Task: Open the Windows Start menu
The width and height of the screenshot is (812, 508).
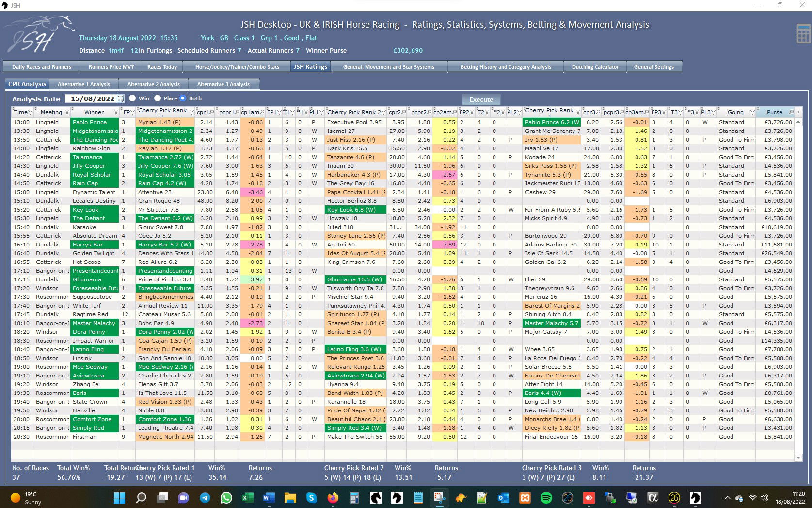Action: click(x=119, y=498)
